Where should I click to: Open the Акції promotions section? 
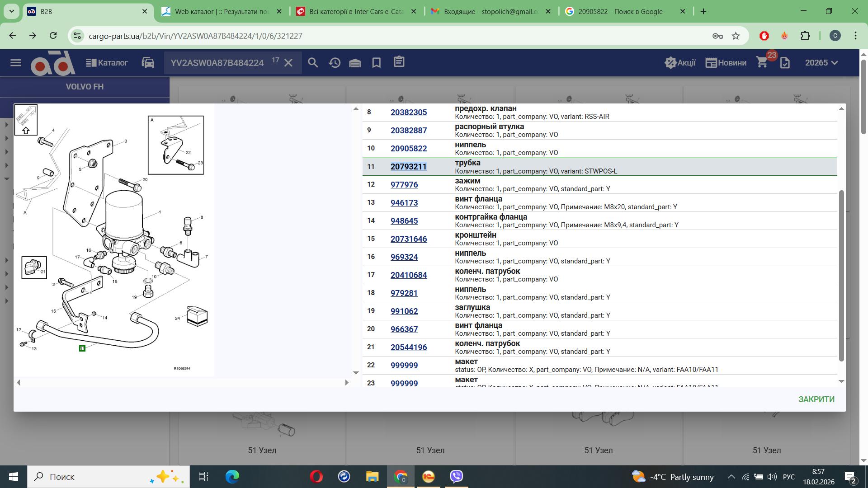[x=680, y=63]
